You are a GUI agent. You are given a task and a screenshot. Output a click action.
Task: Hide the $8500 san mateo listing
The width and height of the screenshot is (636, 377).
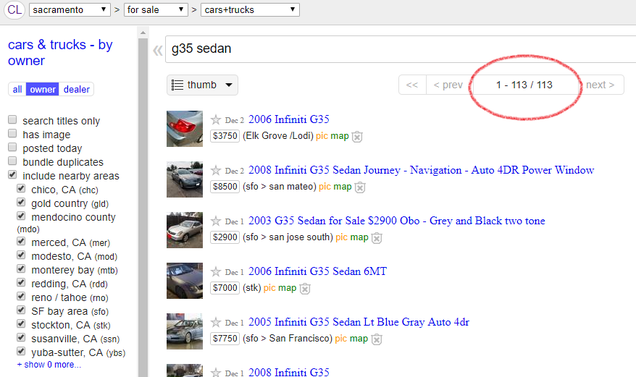point(360,187)
